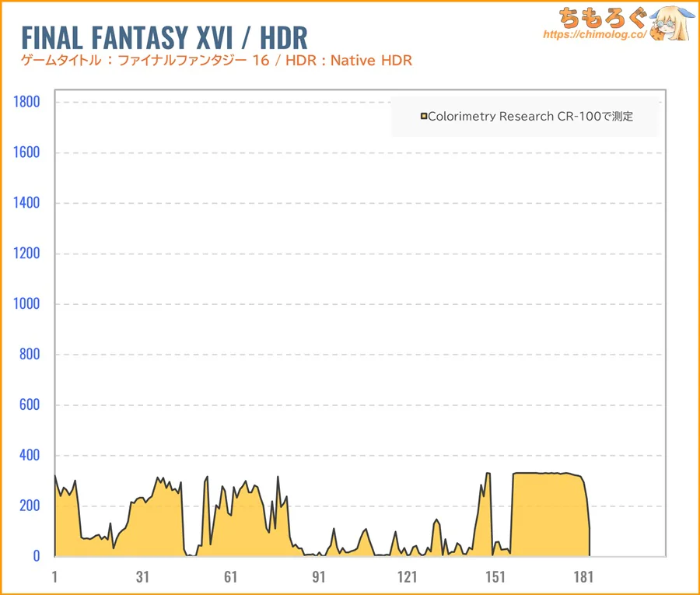This screenshot has width=700, height=595.
Task: Click the 400 y-axis label
Action: (29, 456)
